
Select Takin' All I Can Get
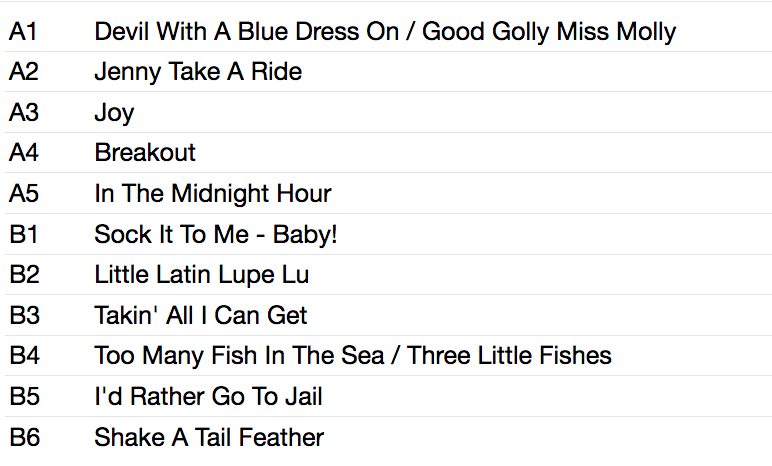coord(200,316)
